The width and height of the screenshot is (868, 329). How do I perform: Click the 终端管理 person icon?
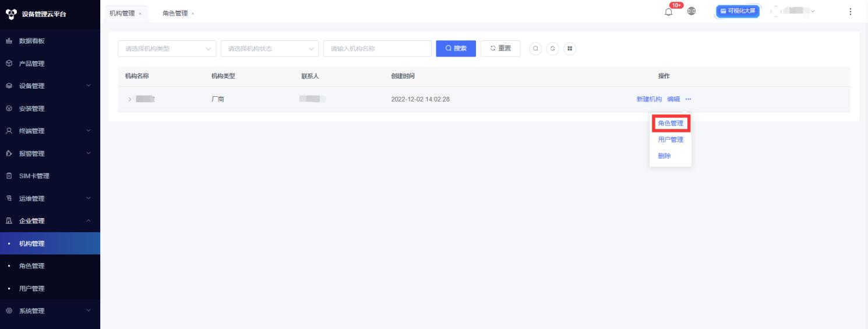9,131
